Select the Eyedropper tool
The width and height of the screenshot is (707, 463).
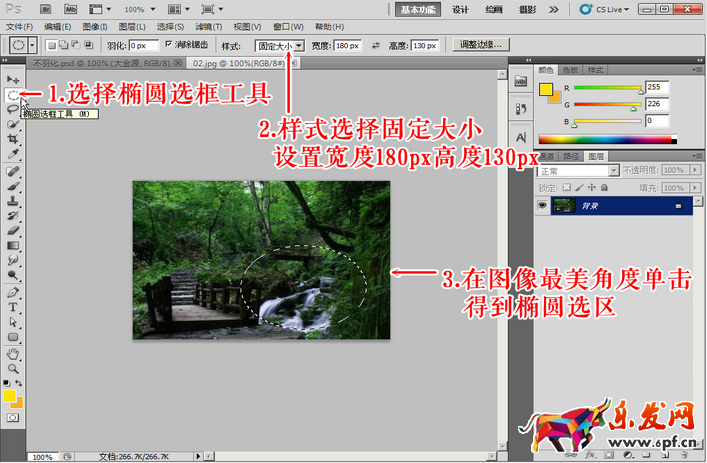tap(13, 154)
